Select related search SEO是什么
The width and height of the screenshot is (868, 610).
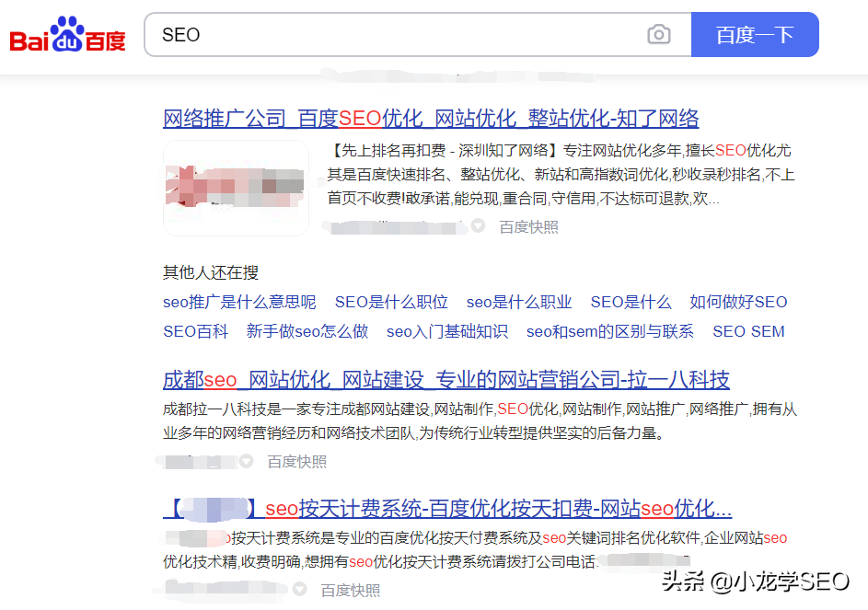[x=631, y=302]
